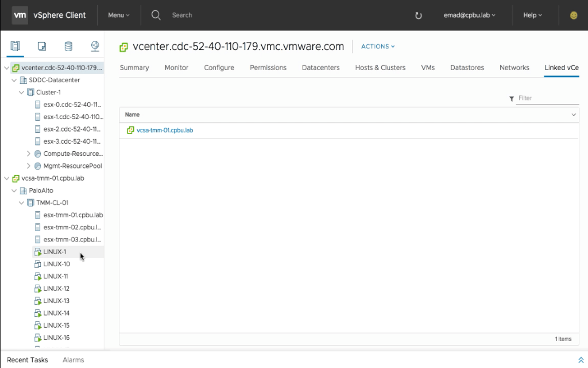
Task: Click the filter funnel icon
Action: pyautogui.click(x=511, y=99)
